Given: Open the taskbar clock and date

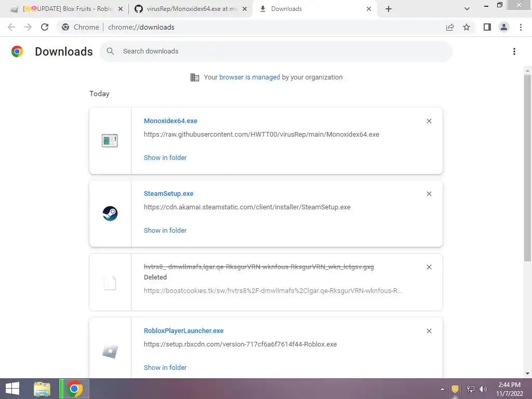Looking at the screenshot, I should coord(510,389).
